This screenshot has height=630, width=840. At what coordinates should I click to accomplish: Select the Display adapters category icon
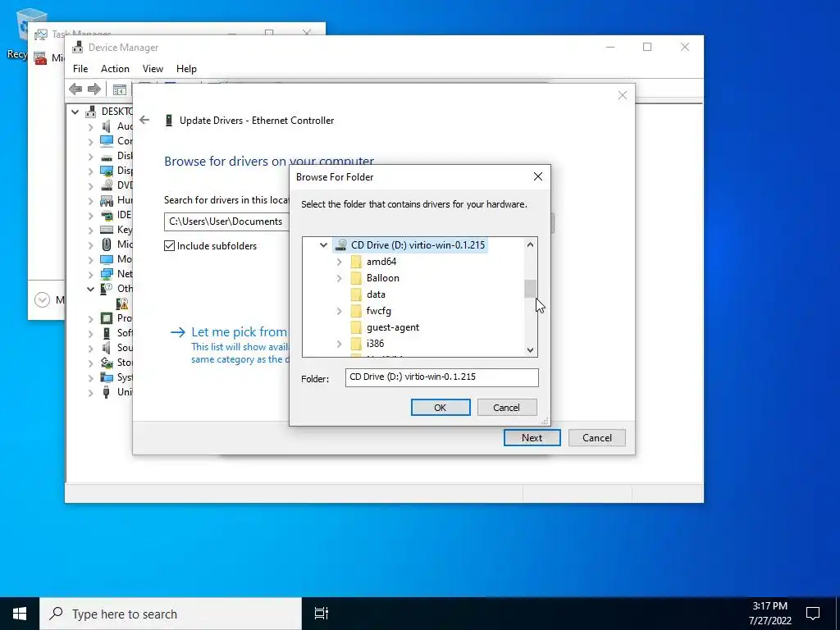coord(107,171)
